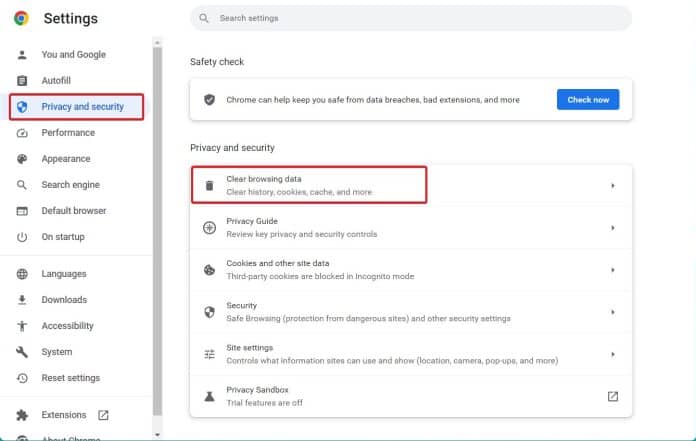Click the cookie icon beside Cookies and other site data

point(209,269)
